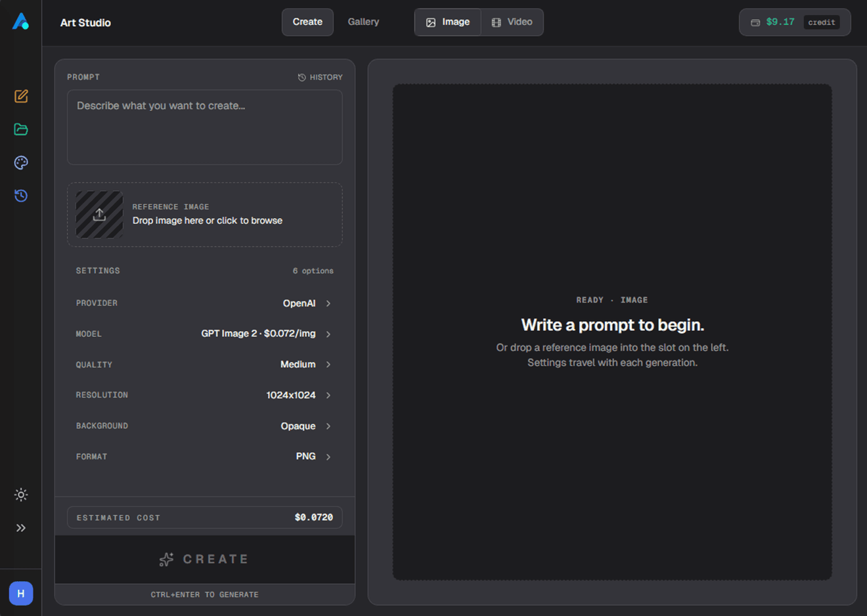Open the Provider OpenAI dropdown
The image size is (867, 616).
205,303
